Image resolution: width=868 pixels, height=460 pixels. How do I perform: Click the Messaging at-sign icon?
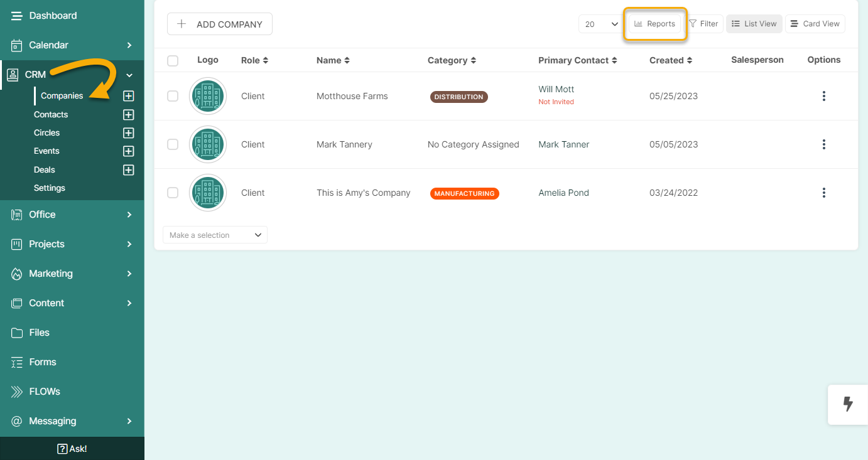coord(17,421)
